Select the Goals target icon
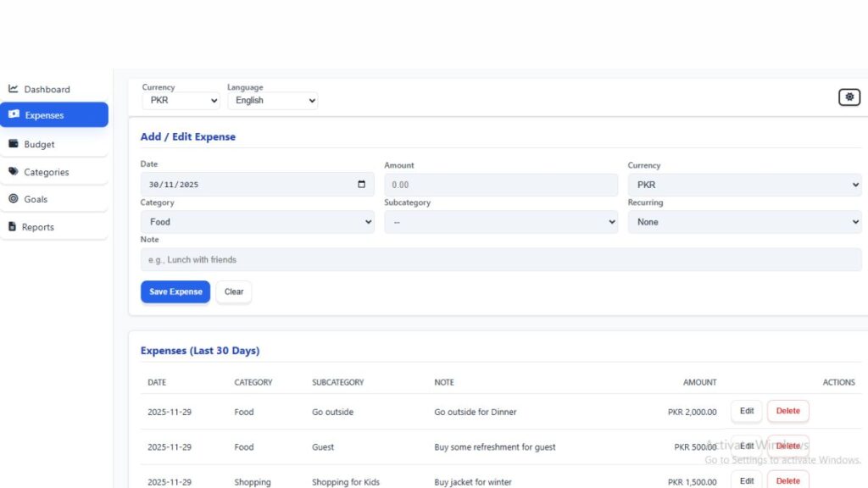This screenshot has width=868, height=488. [14, 199]
